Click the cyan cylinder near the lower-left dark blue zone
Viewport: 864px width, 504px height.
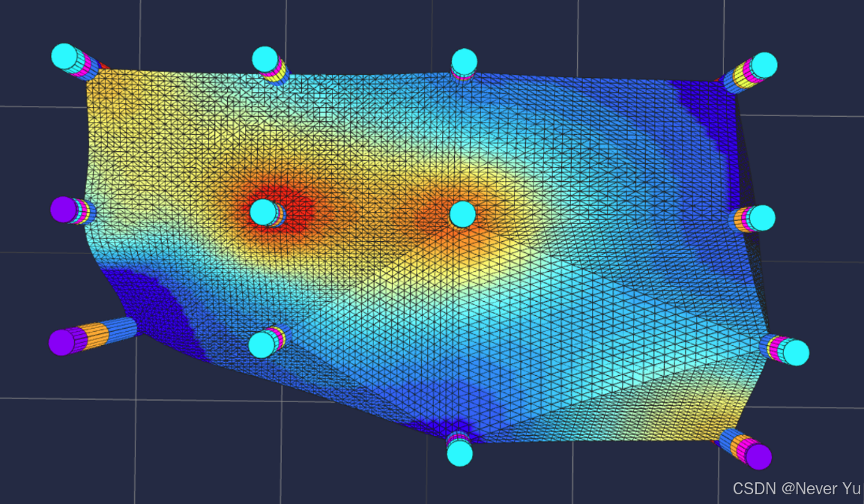(268, 341)
